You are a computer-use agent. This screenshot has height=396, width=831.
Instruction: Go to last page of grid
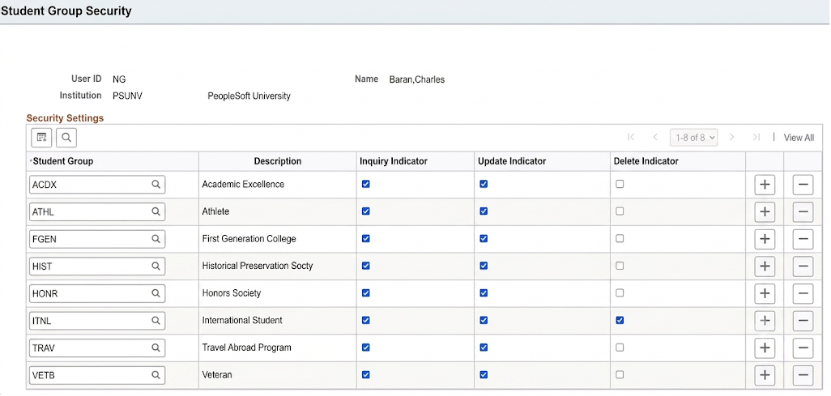click(756, 137)
